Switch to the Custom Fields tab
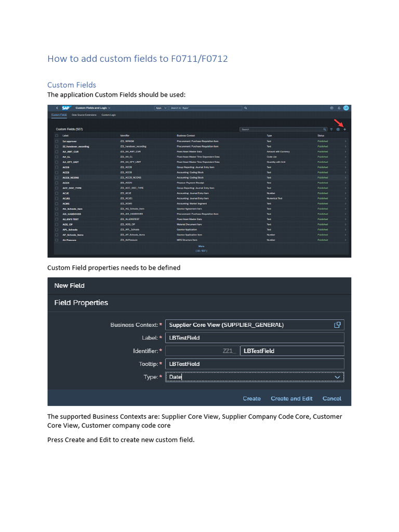 tap(59, 115)
